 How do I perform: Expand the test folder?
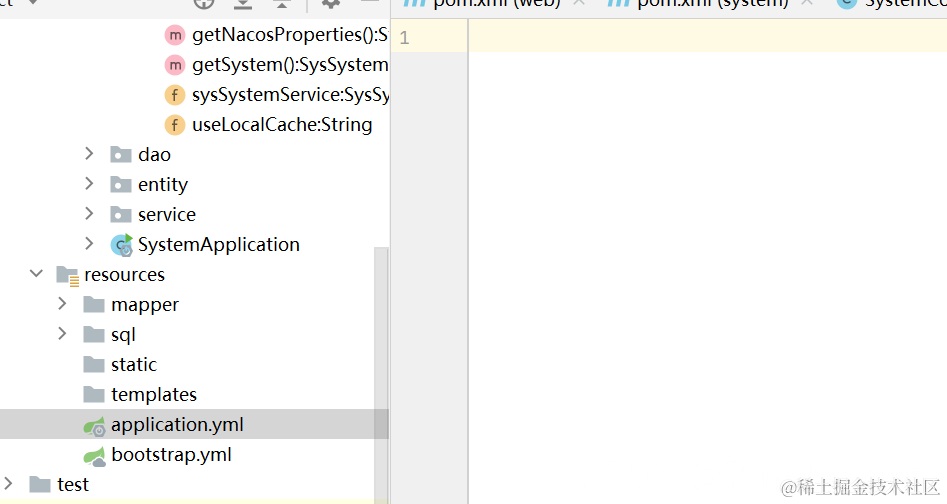tap(8, 484)
